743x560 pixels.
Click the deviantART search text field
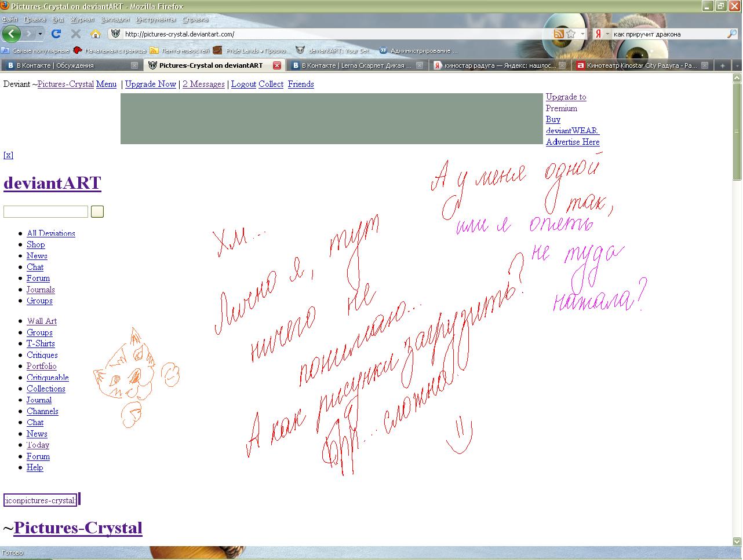[x=46, y=212]
